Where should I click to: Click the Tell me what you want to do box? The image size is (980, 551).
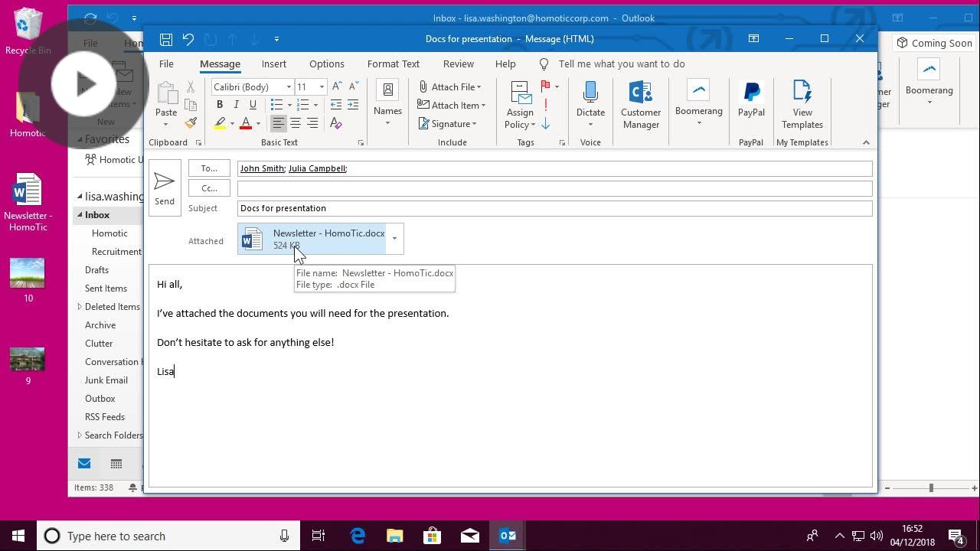[622, 64]
